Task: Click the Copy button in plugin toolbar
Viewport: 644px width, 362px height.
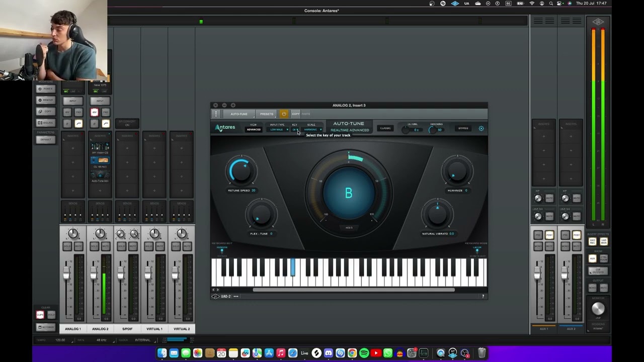Action: (295, 114)
